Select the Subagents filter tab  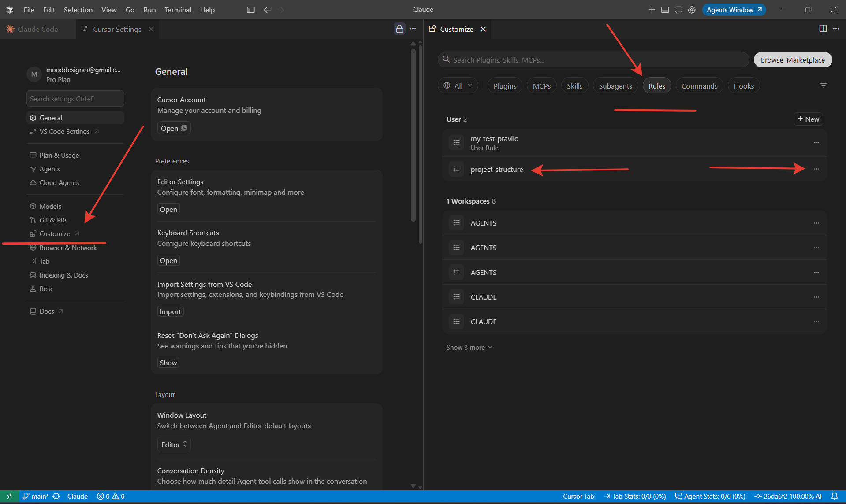(x=615, y=85)
